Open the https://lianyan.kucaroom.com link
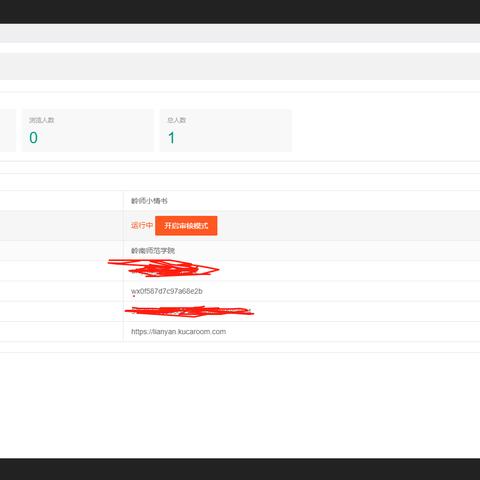Screen dimensions: 480x480 (x=178, y=332)
